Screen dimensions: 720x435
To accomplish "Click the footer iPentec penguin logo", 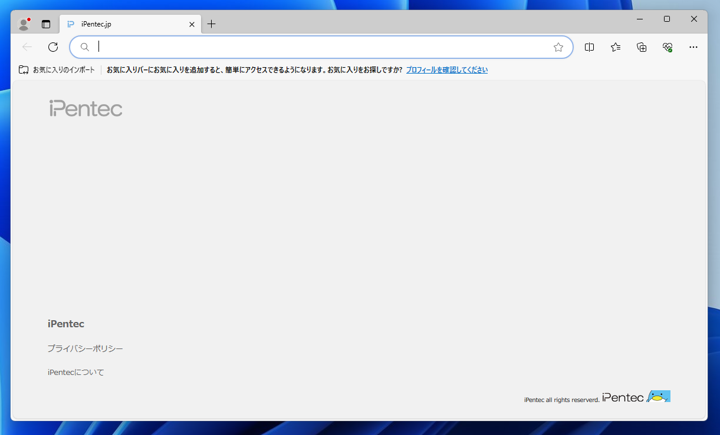I will (636, 397).
